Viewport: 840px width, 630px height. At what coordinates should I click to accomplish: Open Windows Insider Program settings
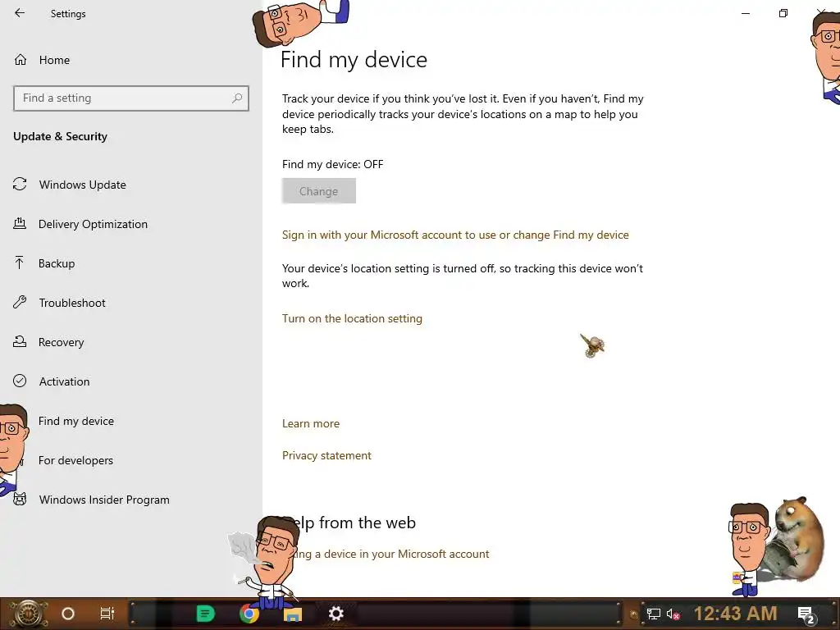tap(104, 500)
